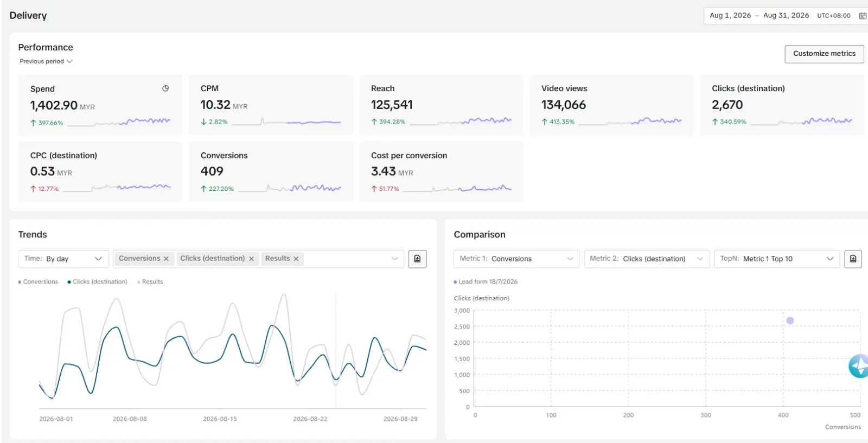Image resolution: width=868 pixels, height=443 pixels.
Task: Remove the Conversions tag from Trends
Action: (166, 259)
